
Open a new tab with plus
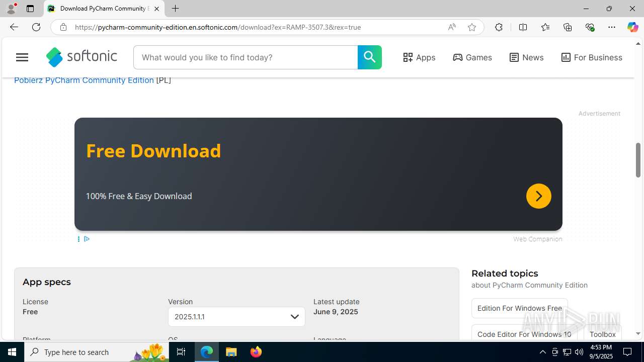(x=175, y=9)
